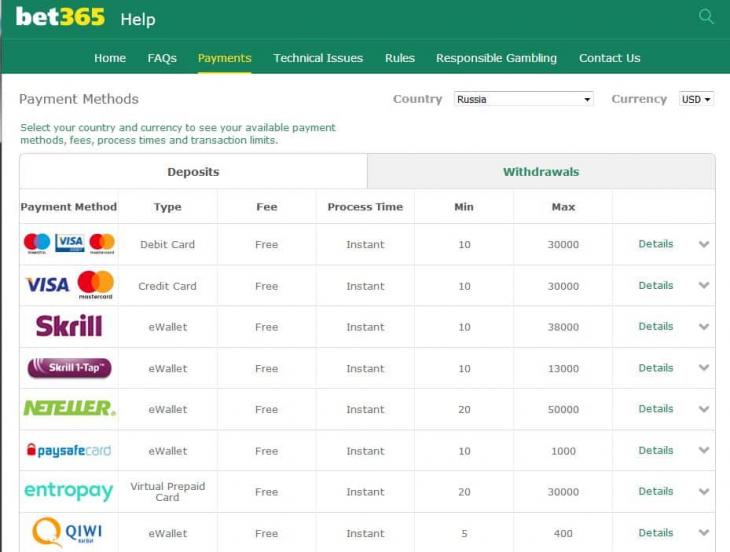Click the Skrill 1-Tap logo
The height and width of the screenshot is (552, 730).
pos(69,368)
